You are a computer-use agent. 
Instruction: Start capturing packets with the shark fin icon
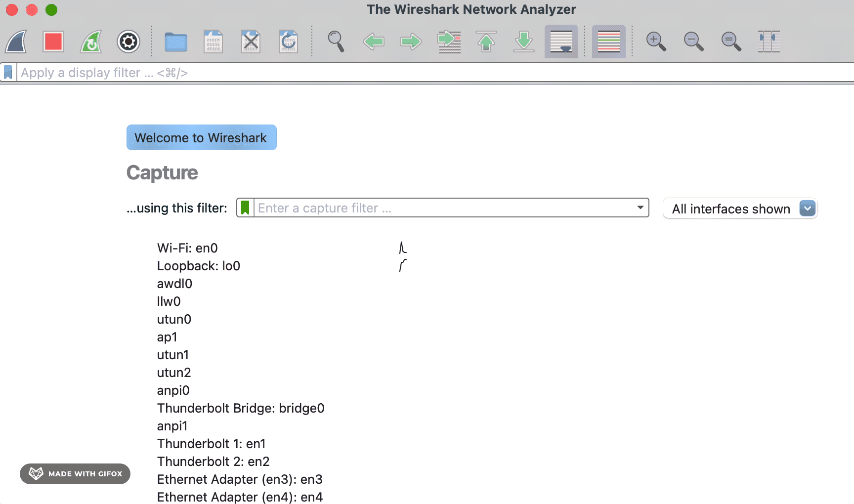point(16,42)
